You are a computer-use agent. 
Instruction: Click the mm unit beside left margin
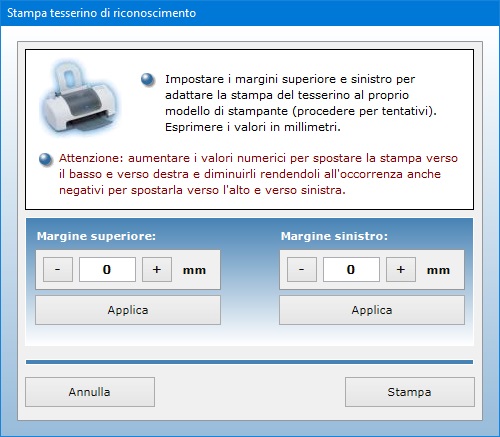(x=438, y=270)
